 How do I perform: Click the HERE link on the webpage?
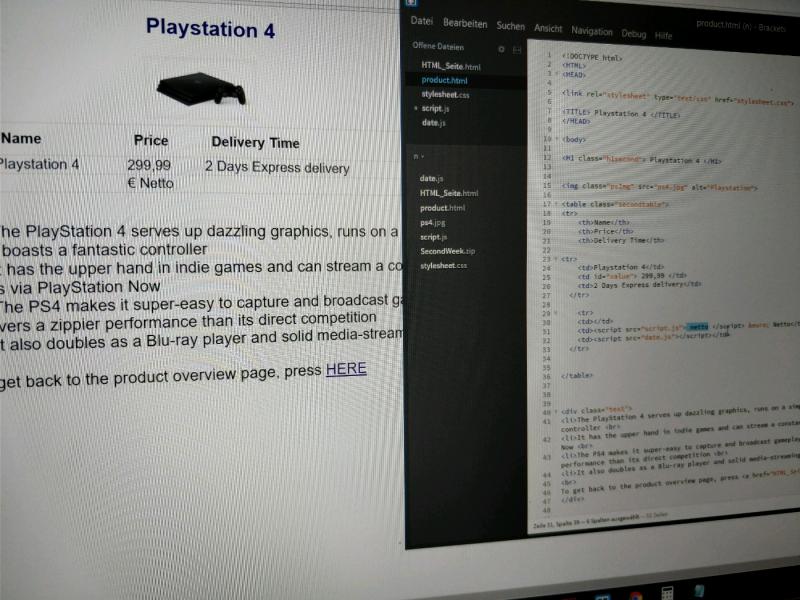346,368
